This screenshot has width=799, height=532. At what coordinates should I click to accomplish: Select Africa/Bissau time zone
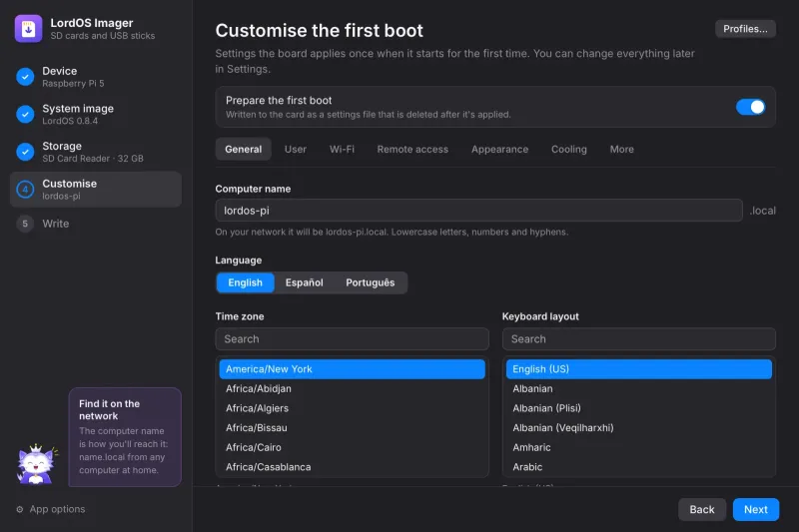[353, 428]
